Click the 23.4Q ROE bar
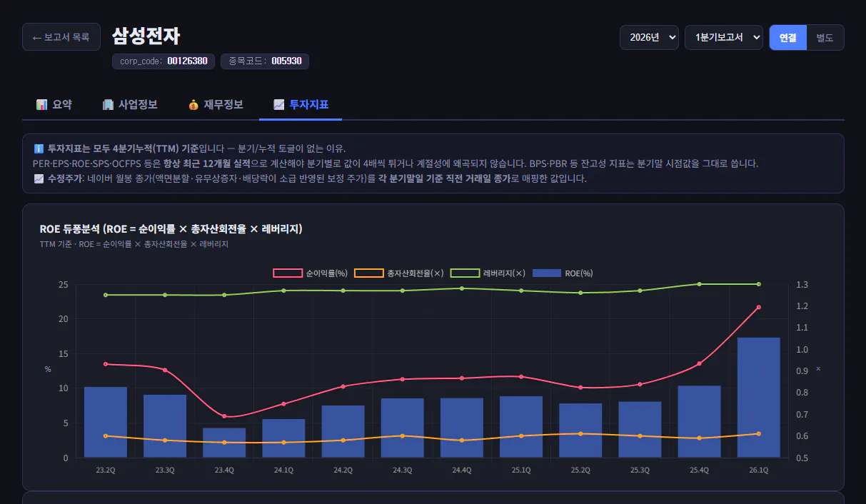The image size is (866, 504). coord(224,443)
